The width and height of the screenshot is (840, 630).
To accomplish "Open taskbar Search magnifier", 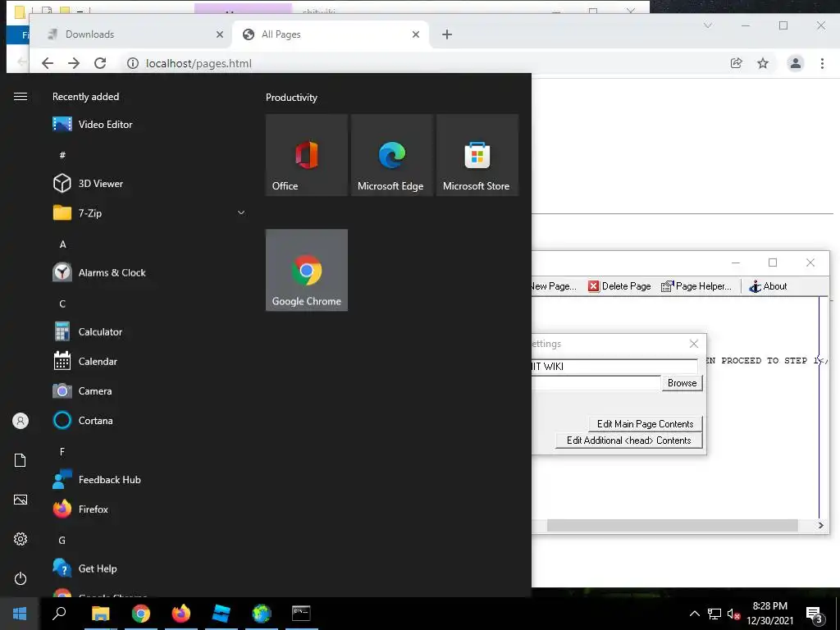I will [x=59, y=614].
